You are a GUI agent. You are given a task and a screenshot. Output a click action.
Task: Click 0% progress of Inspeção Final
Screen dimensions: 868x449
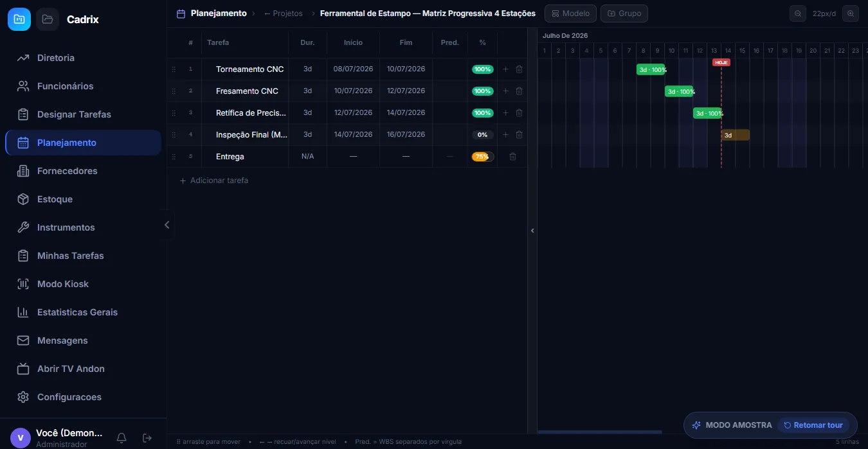pyautogui.click(x=482, y=135)
